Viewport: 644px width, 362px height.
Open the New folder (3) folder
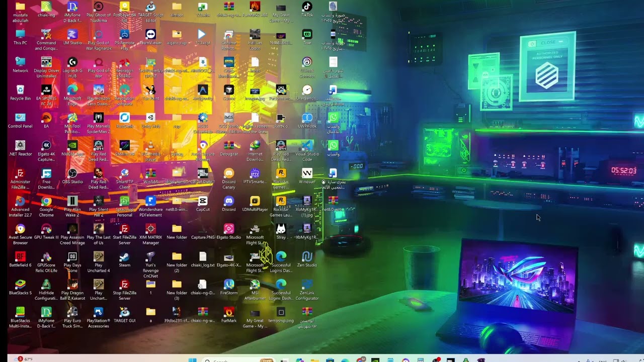click(x=177, y=290)
